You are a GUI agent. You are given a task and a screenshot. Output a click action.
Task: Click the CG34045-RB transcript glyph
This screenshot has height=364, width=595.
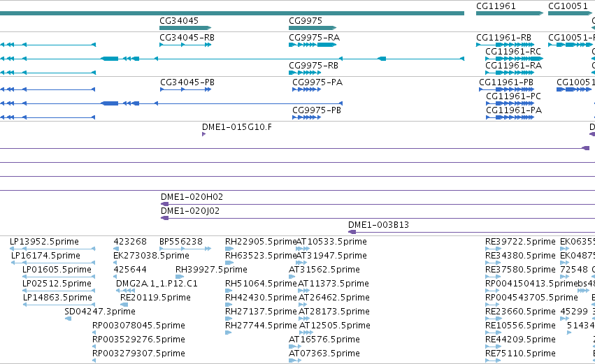(185, 45)
